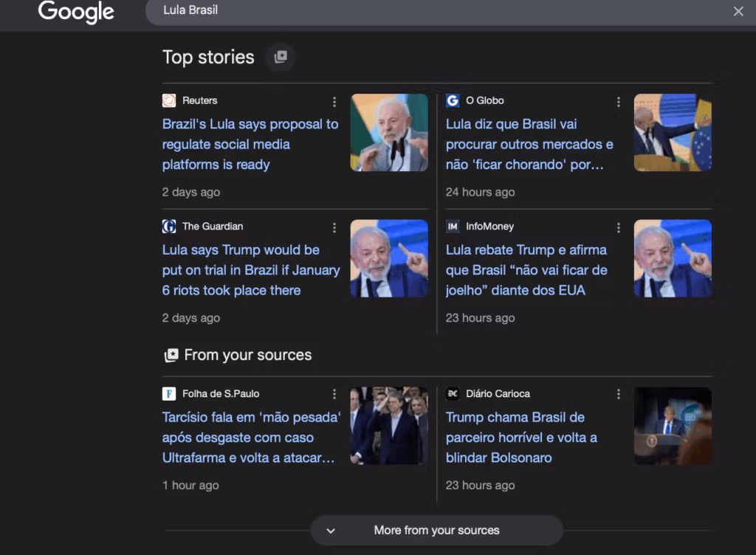Open three-dot menu for Folha de S.Paulo story
Screen dimensions: 756x555
click(334, 395)
